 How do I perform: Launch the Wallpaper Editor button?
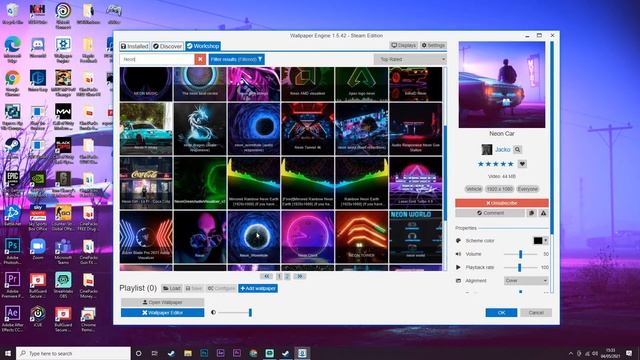click(162, 313)
